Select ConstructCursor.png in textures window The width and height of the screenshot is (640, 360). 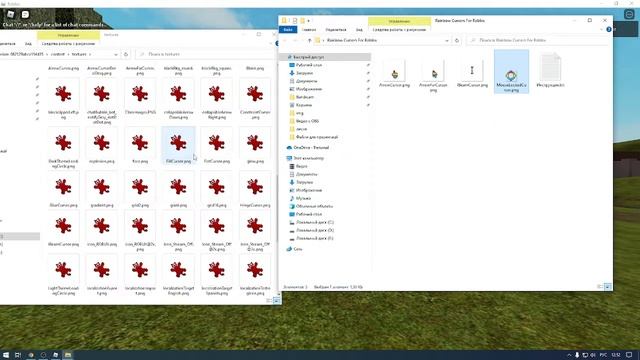click(255, 99)
